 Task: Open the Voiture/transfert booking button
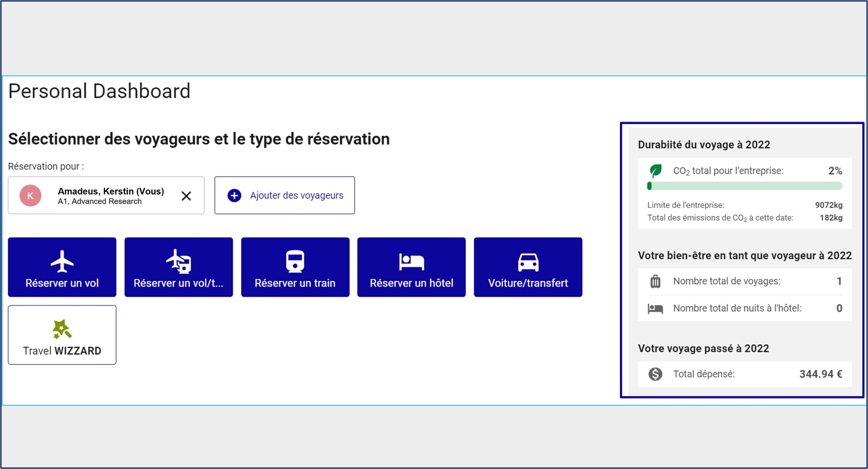pos(528,267)
